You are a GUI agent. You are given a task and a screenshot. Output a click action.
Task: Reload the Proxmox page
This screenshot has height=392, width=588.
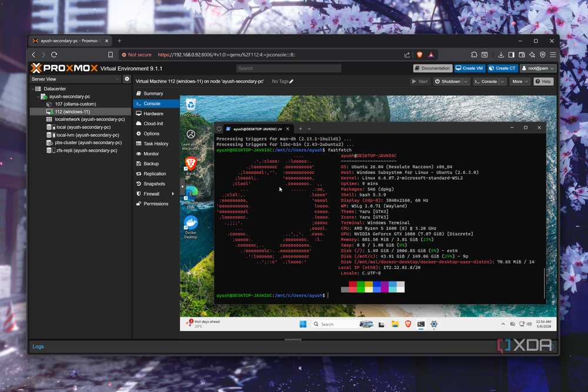pos(54,55)
